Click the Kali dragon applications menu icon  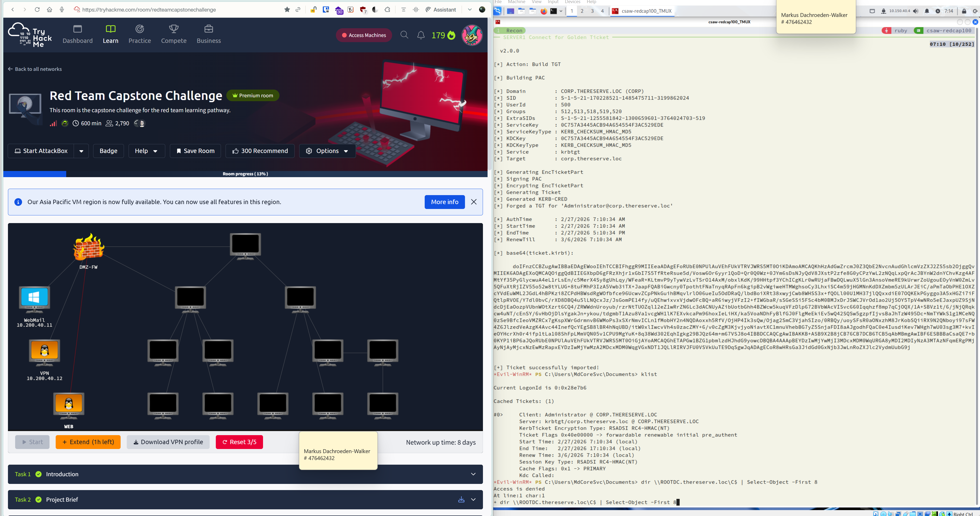tap(498, 11)
